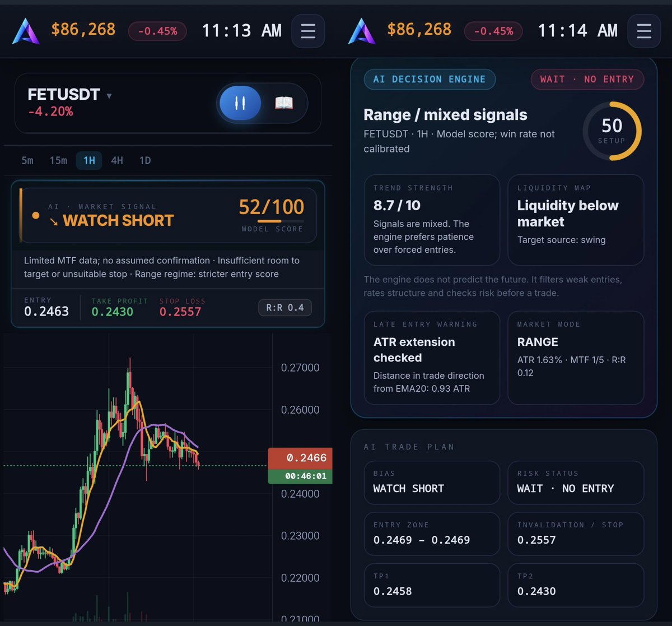Open hamburger menu next to 11:14 AM
672x626 pixels.
[644, 31]
